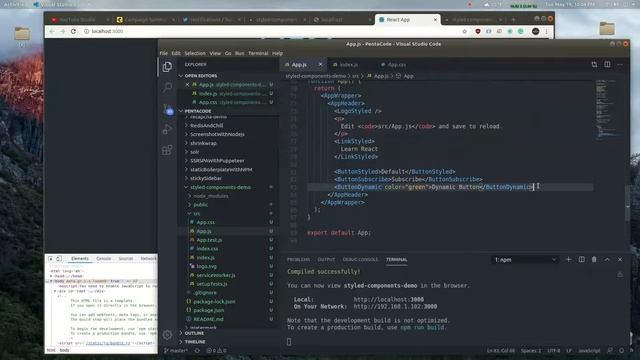640x360 pixels.
Task: Open the Terminal menu
Action: [258, 53]
